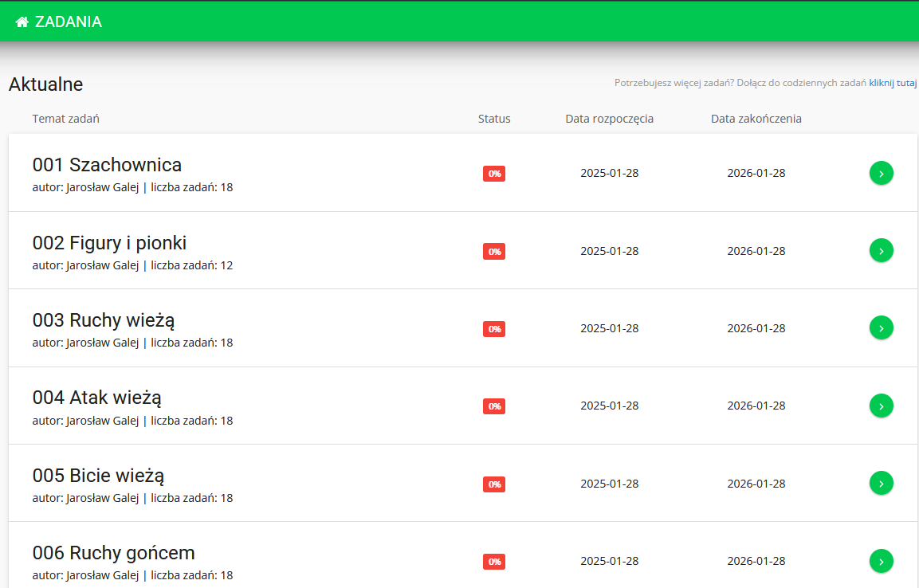
Task: Click the 0% badge for 003 Ruchy wieżą
Action: point(494,329)
